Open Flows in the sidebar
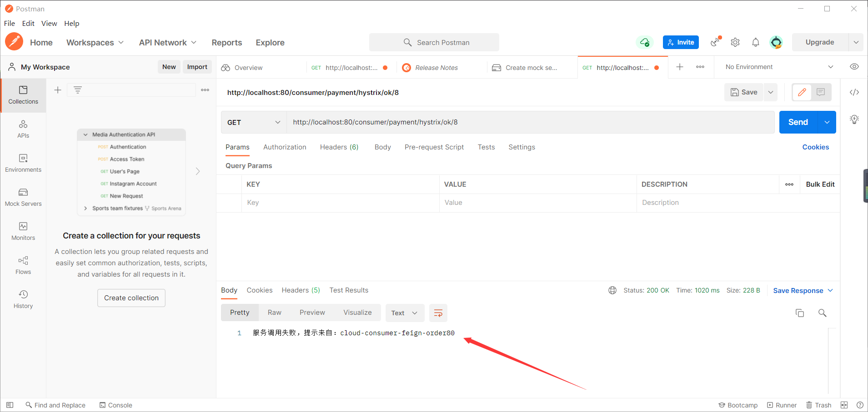Screen dimensions: 868x412 23,266
